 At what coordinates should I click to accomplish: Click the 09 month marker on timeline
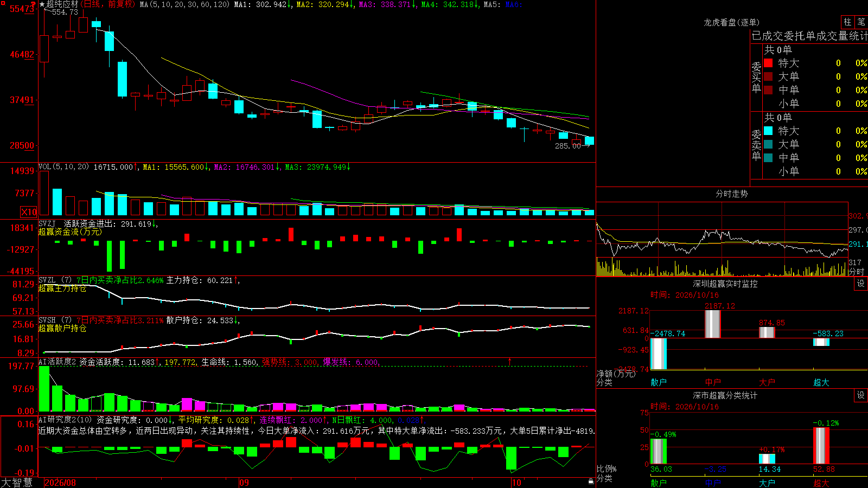pyautogui.click(x=244, y=483)
